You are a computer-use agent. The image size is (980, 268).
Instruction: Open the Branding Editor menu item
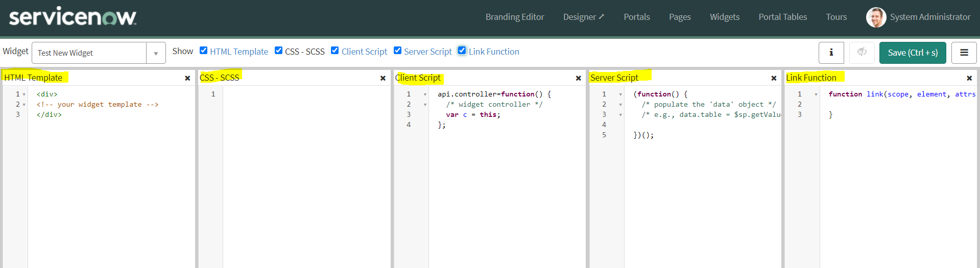pos(514,17)
